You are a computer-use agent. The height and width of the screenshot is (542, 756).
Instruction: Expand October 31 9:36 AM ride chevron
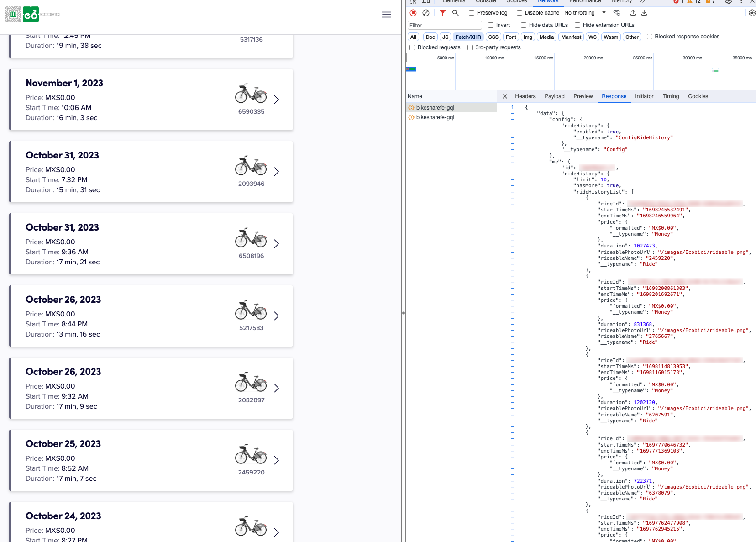tap(276, 244)
